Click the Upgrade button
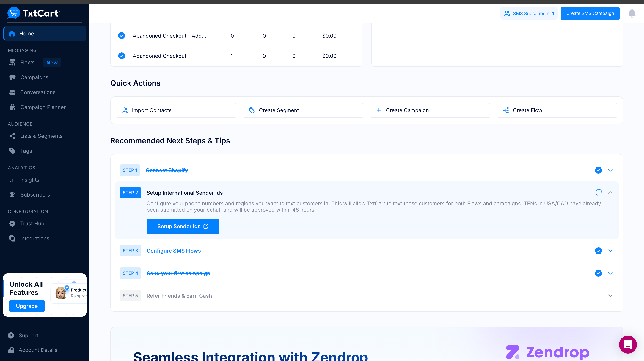644x361 pixels. (x=27, y=306)
